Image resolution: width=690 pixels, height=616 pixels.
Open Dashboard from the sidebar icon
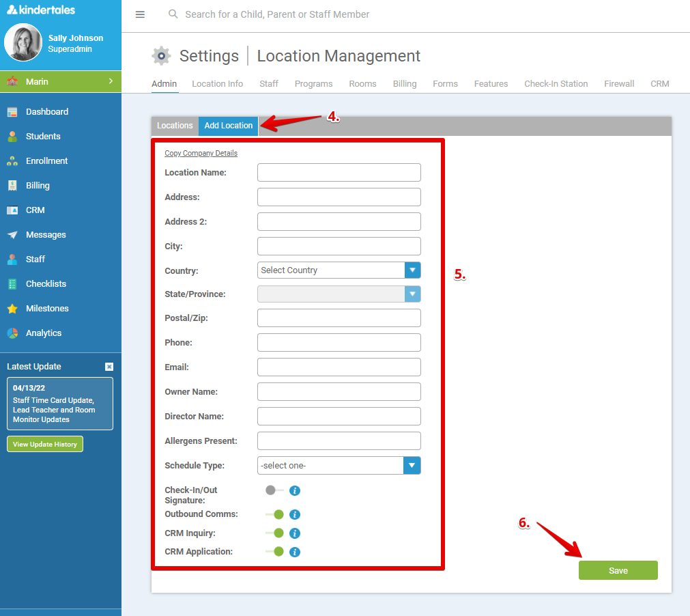click(12, 112)
